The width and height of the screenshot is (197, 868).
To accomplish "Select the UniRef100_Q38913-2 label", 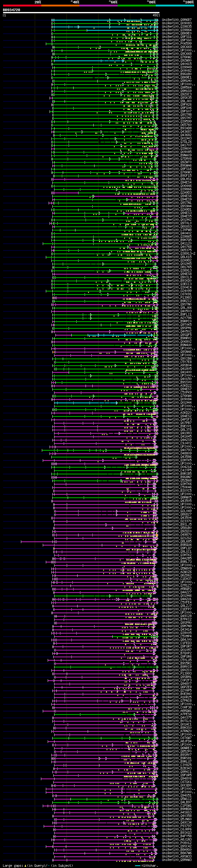I will [x=179, y=253].
